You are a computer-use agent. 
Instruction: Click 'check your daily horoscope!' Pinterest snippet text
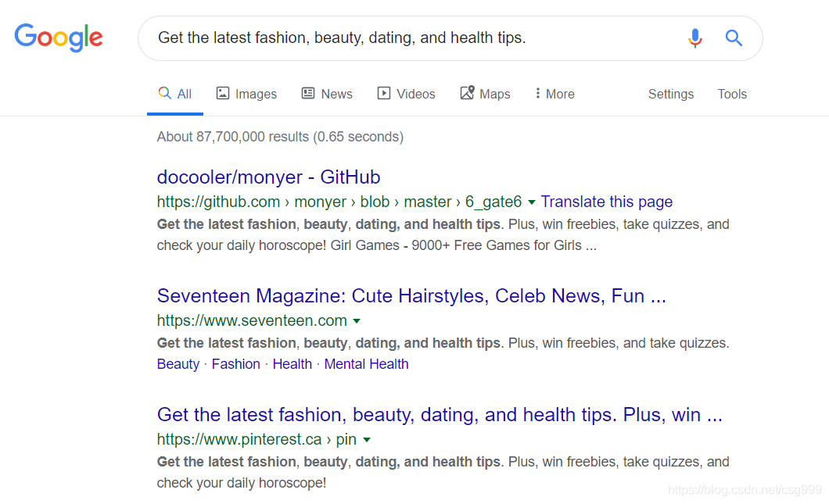(242, 483)
